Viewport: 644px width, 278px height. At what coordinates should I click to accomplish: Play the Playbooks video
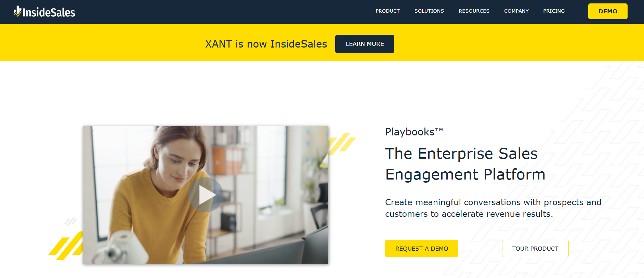tap(206, 195)
